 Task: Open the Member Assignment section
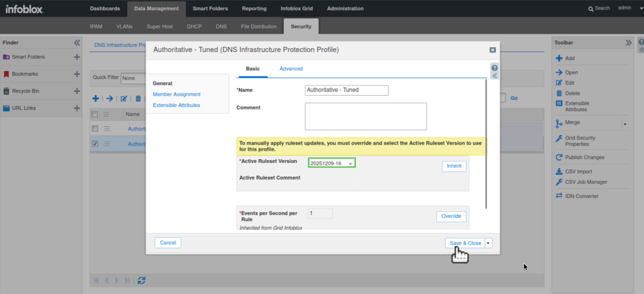pos(176,94)
